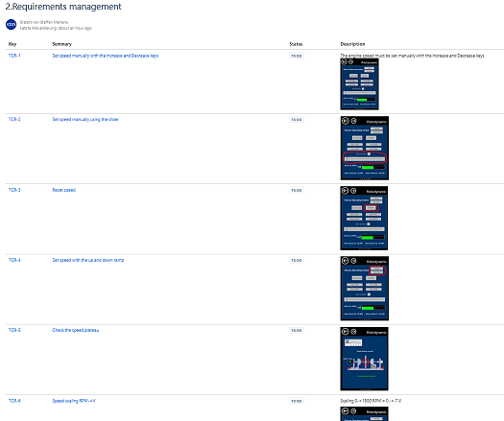Open the TCR-6 scaling screenshot thumbnail
Image resolution: width=504 pixels, height=421 pixels.
pos(364,413)
